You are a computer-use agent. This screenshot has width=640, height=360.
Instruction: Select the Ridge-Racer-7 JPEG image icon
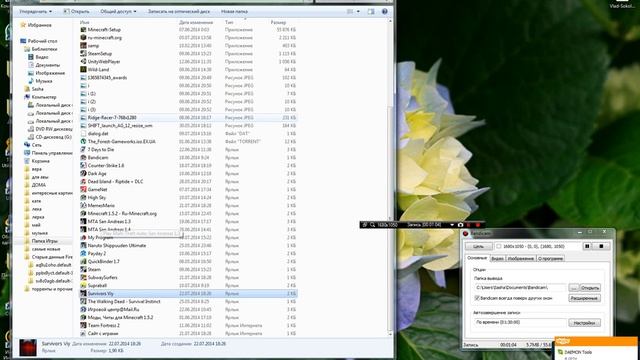83,118
